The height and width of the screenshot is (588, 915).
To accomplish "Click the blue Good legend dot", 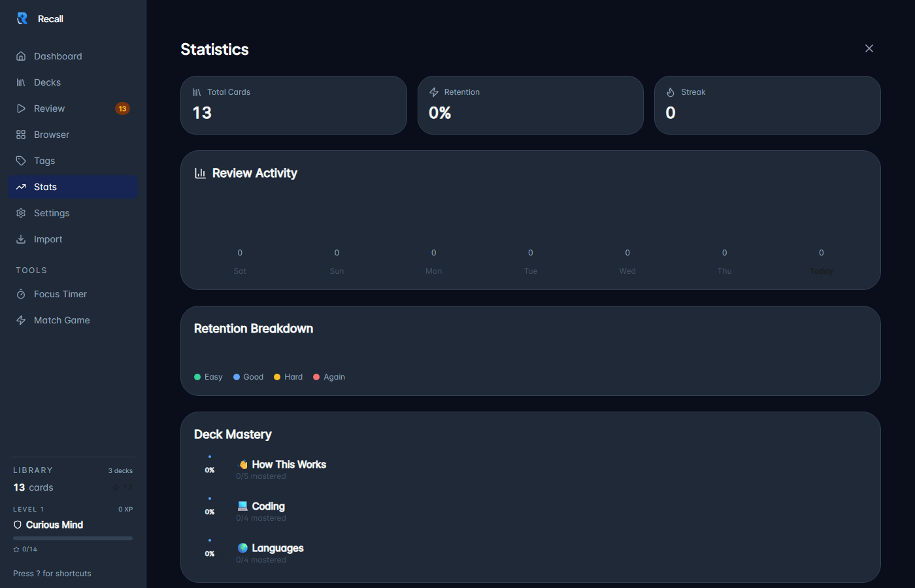I will click(237, 377).
